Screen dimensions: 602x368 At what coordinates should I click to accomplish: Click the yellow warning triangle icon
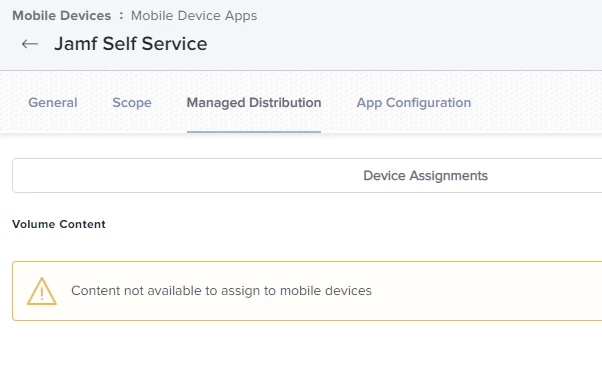point(42,291)
